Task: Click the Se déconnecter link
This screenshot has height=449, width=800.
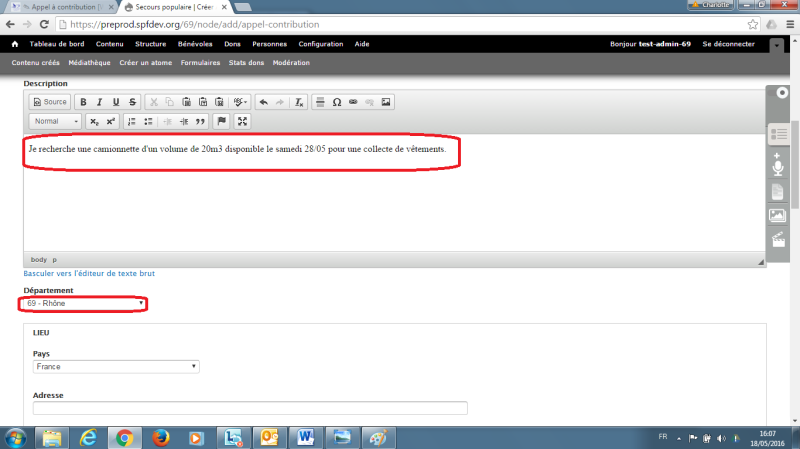Action: (x=730, y=44)
